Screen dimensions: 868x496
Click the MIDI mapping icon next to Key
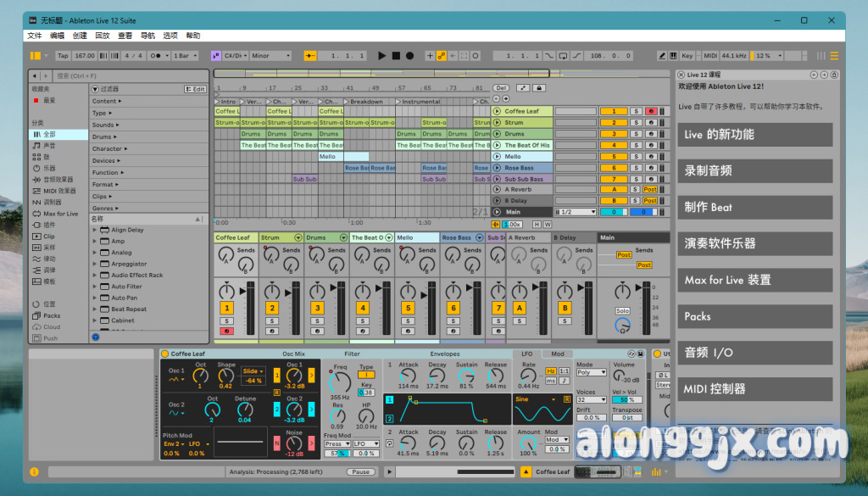(710, 55)
